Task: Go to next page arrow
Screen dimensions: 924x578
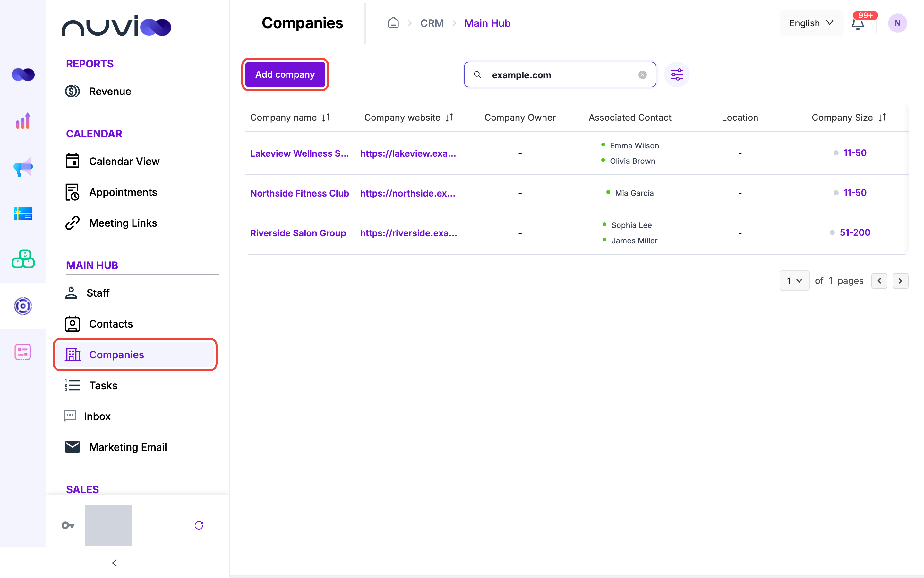Action: [x=900, y=281]
